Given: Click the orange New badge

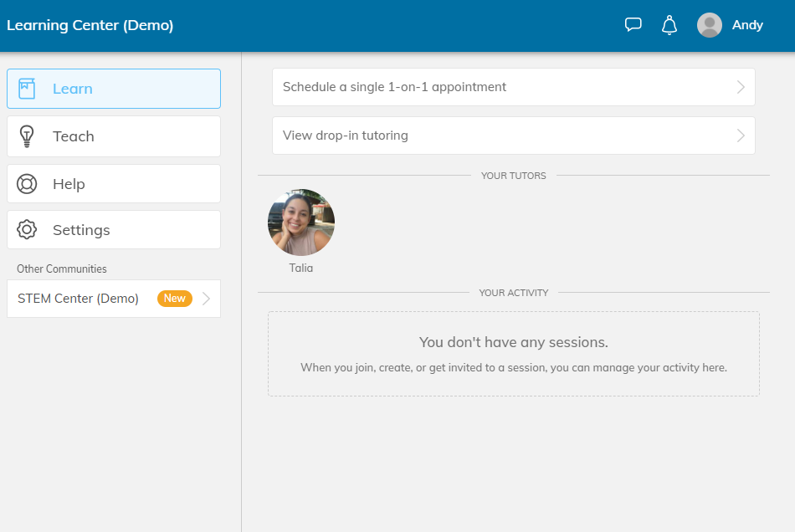Looking at the screenshot, I should tap(175, 299).
